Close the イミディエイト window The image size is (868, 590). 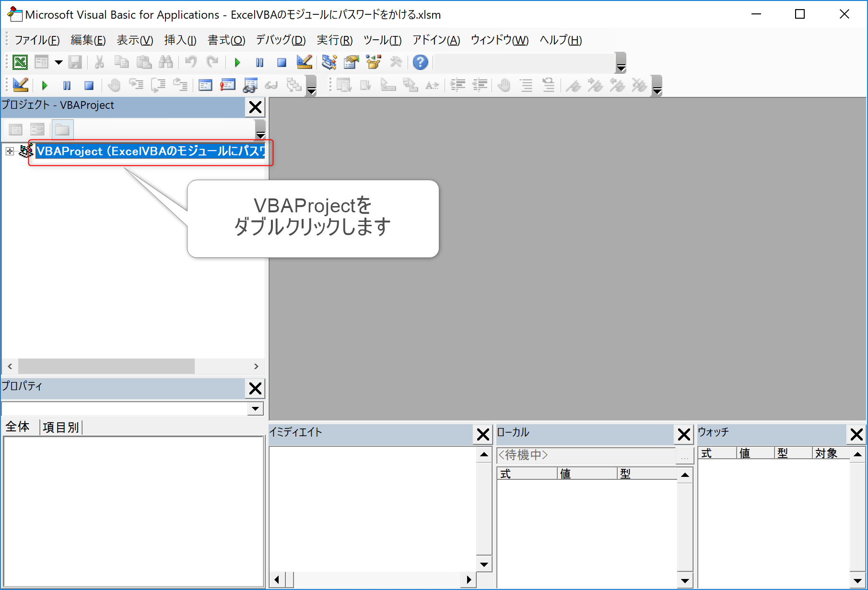point(483,434)
